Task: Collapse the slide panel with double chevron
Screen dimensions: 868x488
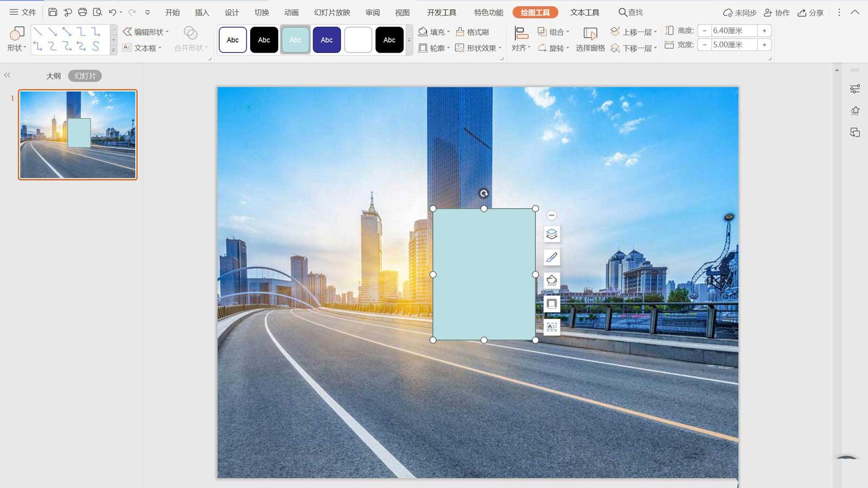Action: [x=7, y=75]
